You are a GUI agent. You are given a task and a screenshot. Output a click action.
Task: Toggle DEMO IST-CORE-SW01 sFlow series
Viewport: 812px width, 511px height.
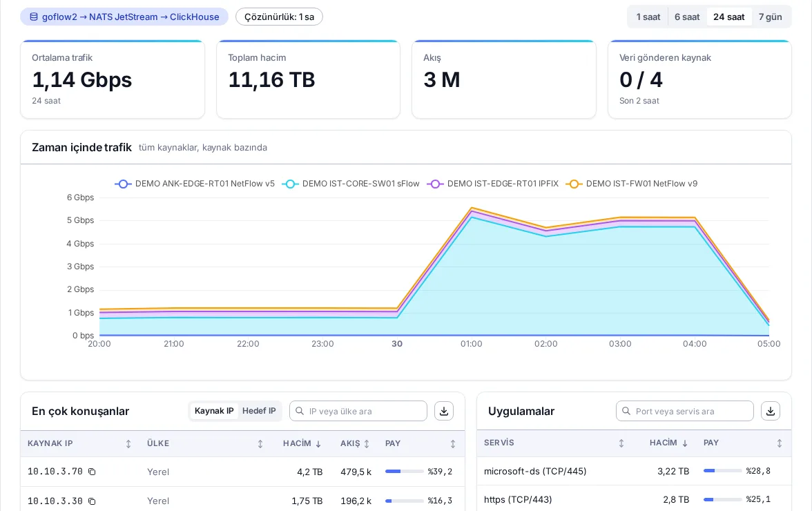click(351, 184)
